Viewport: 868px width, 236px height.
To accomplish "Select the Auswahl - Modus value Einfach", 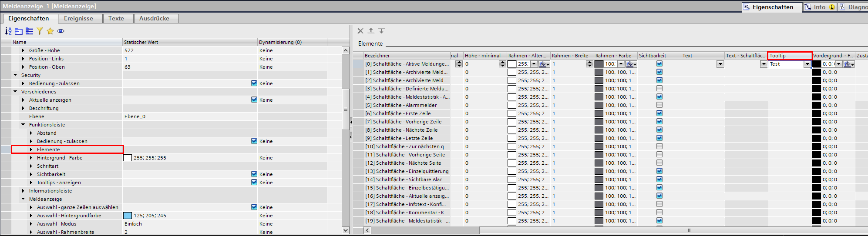I will [190, 224].
